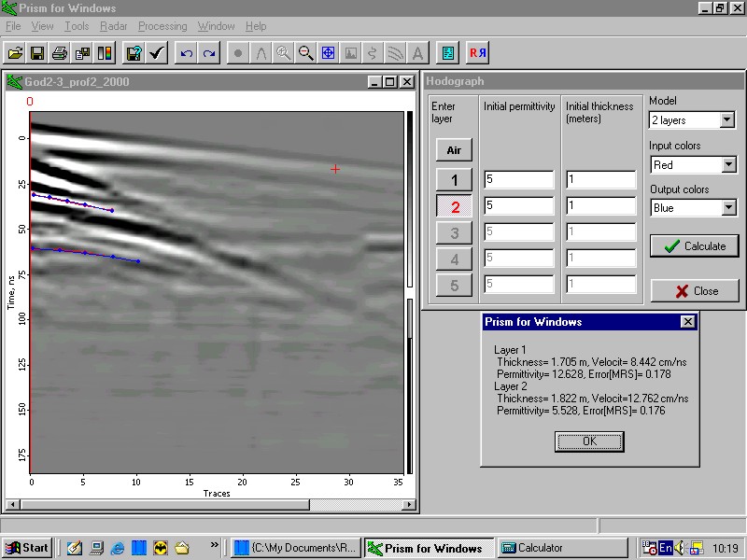Open the color palette toolbar icon

point(106,53)
